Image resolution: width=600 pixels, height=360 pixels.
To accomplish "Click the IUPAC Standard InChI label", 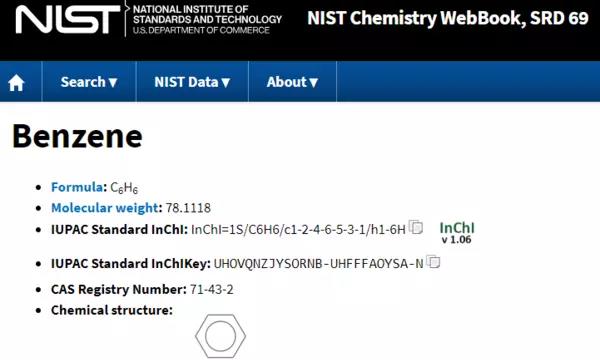I will click(x=119, y=230).
